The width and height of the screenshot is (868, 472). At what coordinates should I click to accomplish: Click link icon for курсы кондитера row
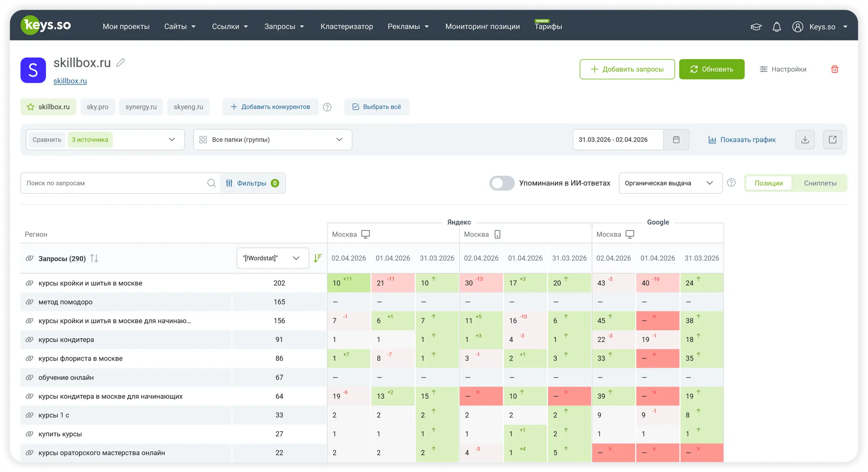pyautogui.click(x=30, y=340)
